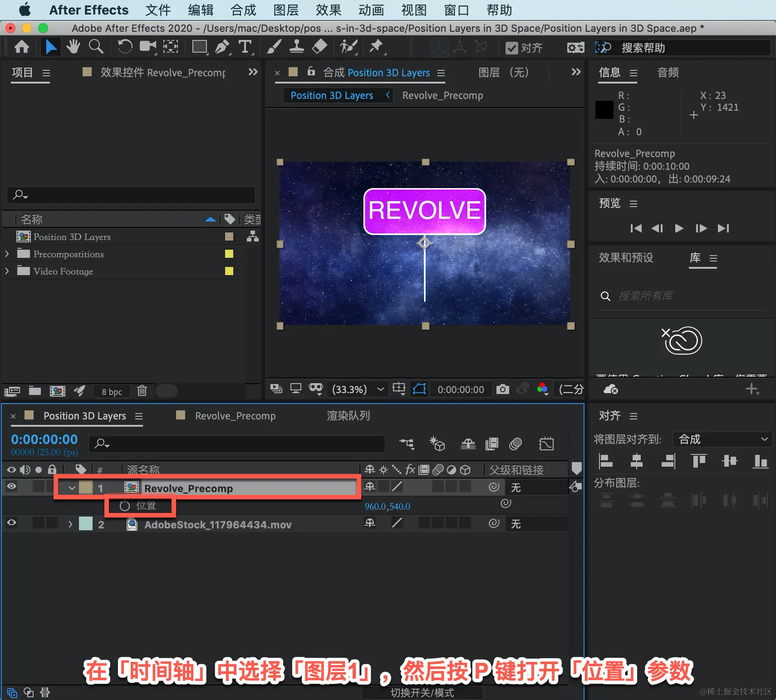Click the yellow label swatch of Video Footage
776x700 pixels.
click(229, 271)
